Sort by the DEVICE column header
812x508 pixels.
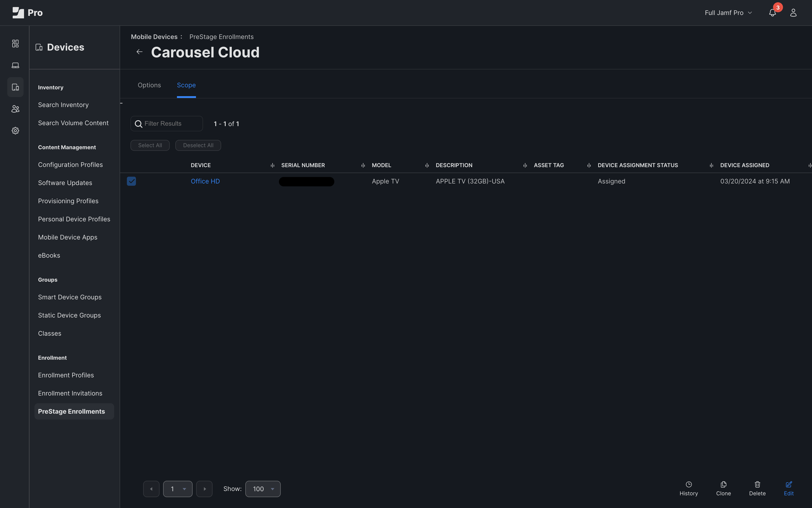click(201, 165)
